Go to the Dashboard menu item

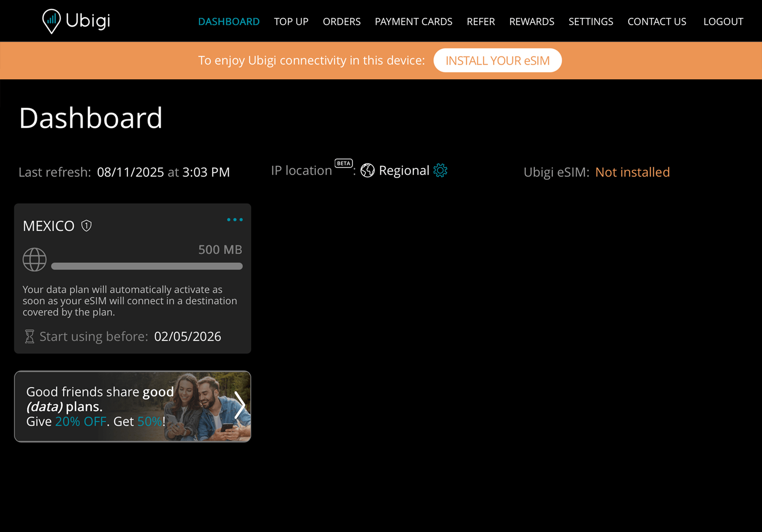coord(229,22)
